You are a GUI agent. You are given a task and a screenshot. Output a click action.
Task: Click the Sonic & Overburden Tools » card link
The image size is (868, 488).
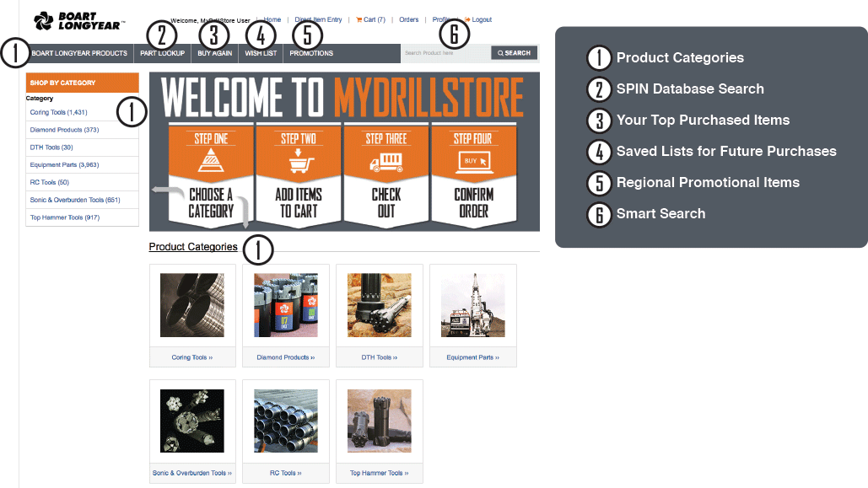click(192, 473)
